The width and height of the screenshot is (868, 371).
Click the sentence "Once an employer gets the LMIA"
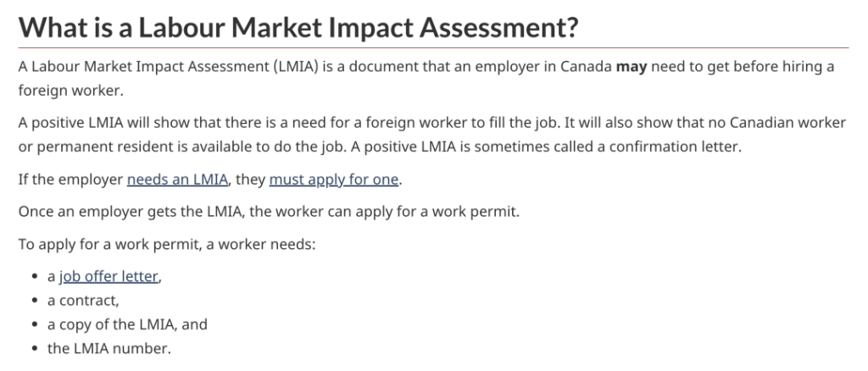pyautogui.click(x=268, y=212)
